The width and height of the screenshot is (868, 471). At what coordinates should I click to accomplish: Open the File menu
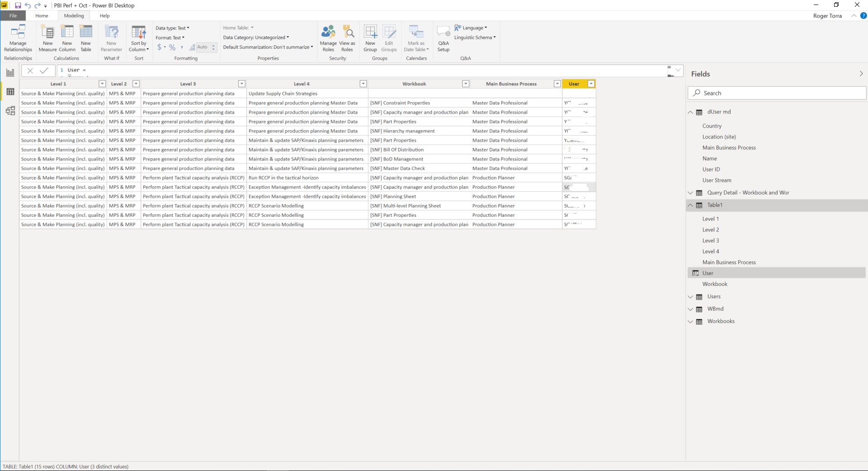13,16
